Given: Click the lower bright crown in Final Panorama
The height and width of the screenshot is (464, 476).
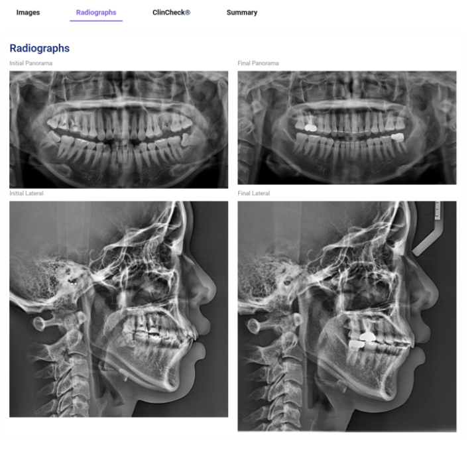Looking at the screenshot, I should pyautogui.click(x=398, y=137).
